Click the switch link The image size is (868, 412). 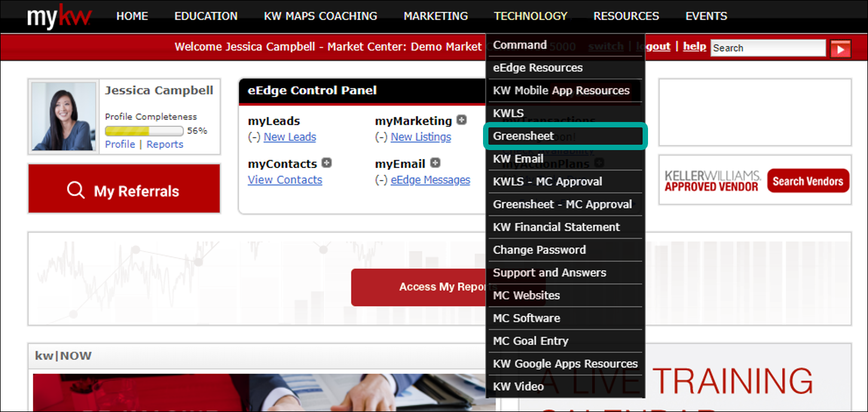point(606,47)
